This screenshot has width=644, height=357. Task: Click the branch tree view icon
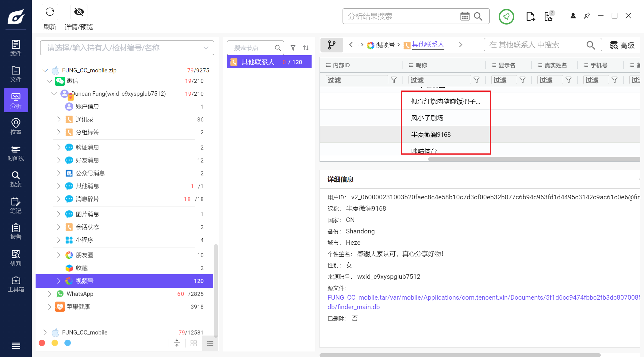[x=332, y=45]
